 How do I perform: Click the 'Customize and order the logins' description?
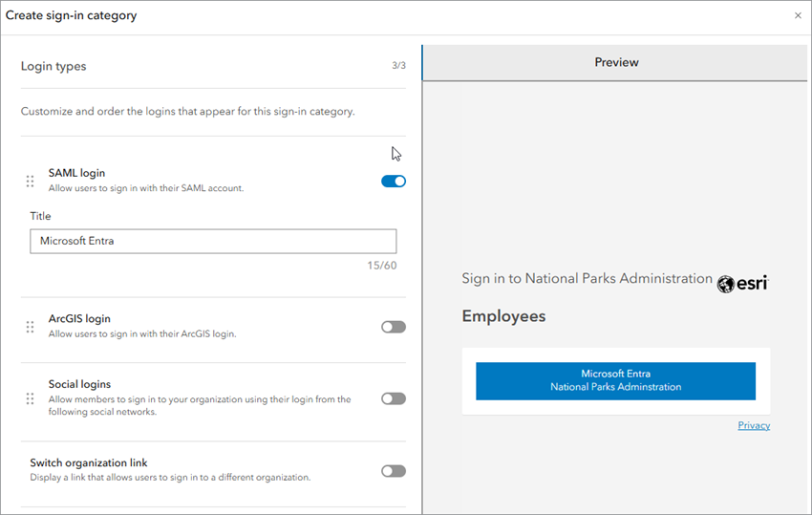tap(187, 112)
